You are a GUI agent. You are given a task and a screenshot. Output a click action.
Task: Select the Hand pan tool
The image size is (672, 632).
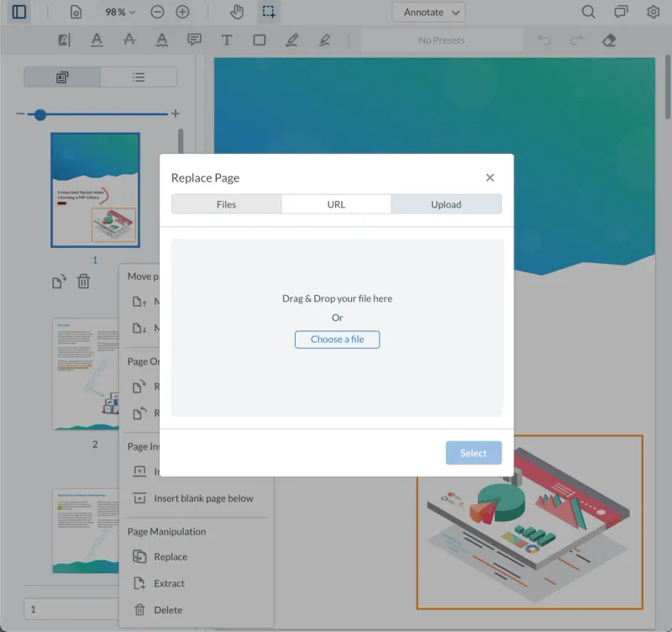pos(237,12)
